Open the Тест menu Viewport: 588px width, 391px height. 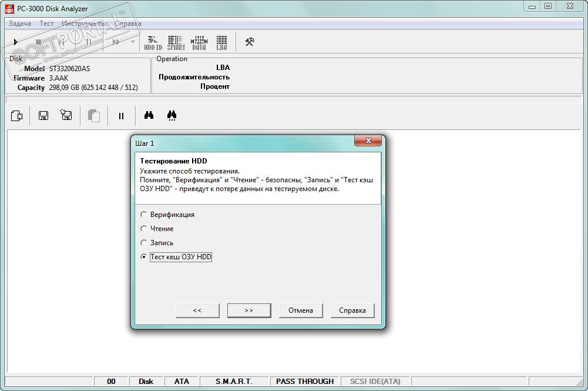[46, 24]
